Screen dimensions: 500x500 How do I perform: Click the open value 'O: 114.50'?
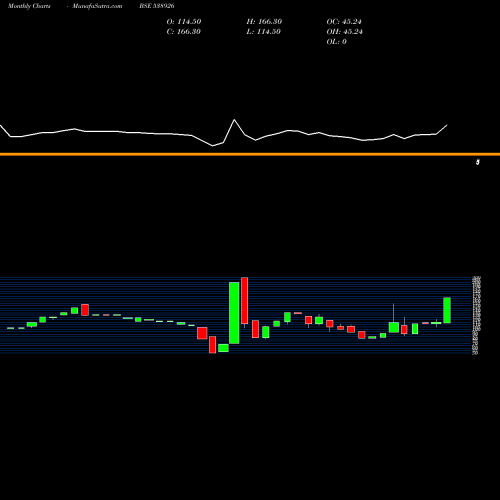184,22
